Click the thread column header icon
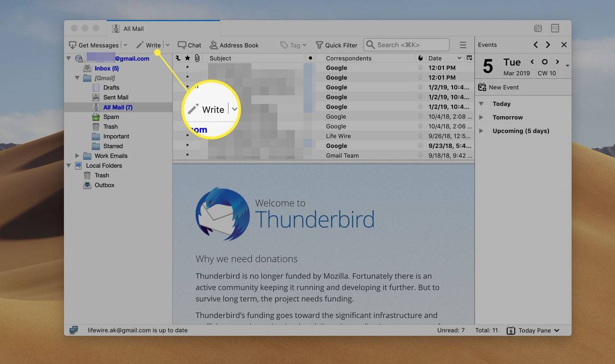 click(x=178, y=58)
